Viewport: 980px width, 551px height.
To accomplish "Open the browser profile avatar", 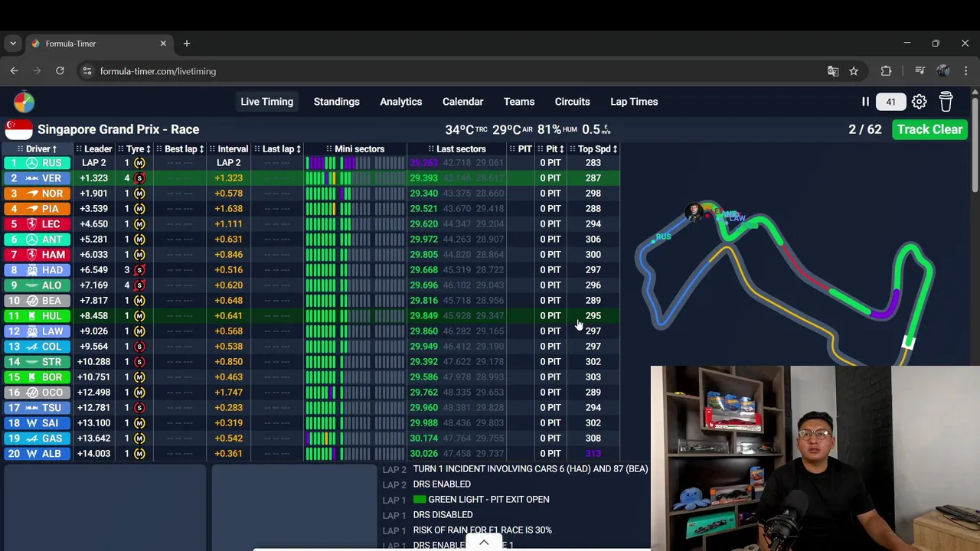I will 942,71.
